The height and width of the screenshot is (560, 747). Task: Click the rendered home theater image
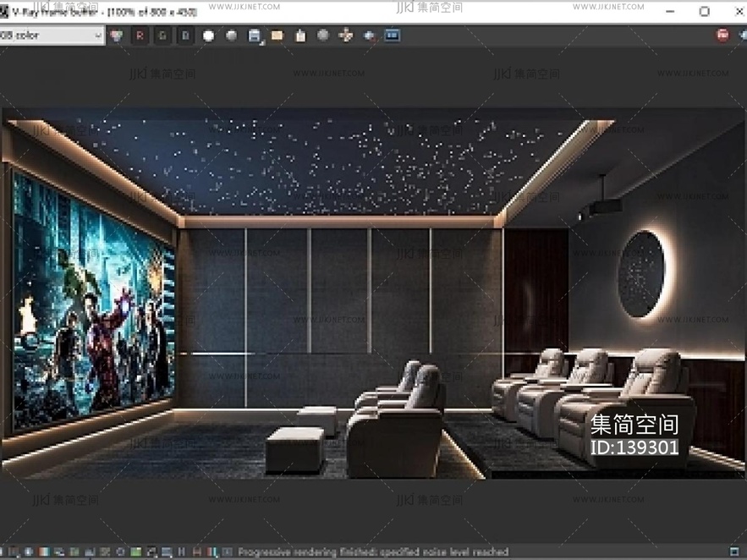point(372,296)
